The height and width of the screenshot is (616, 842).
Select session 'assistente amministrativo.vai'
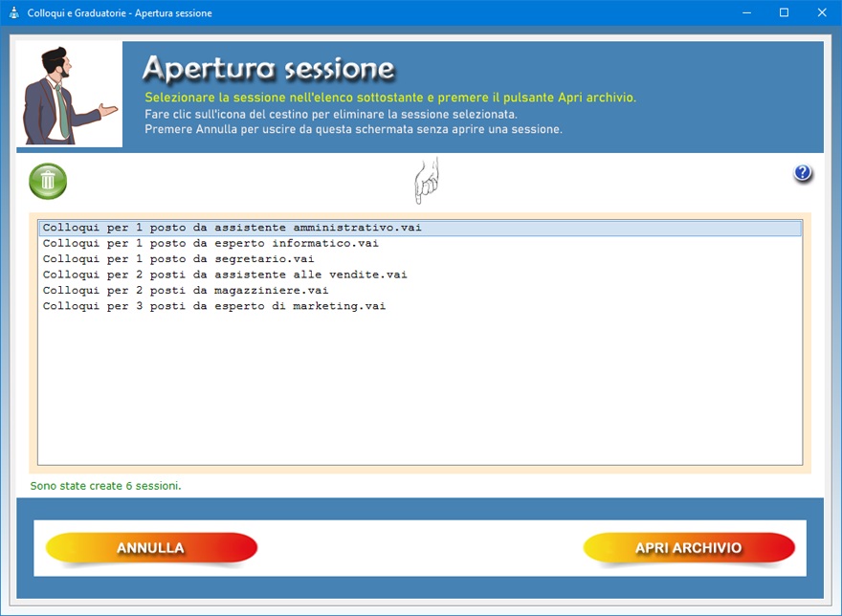(x=420, y=228)
